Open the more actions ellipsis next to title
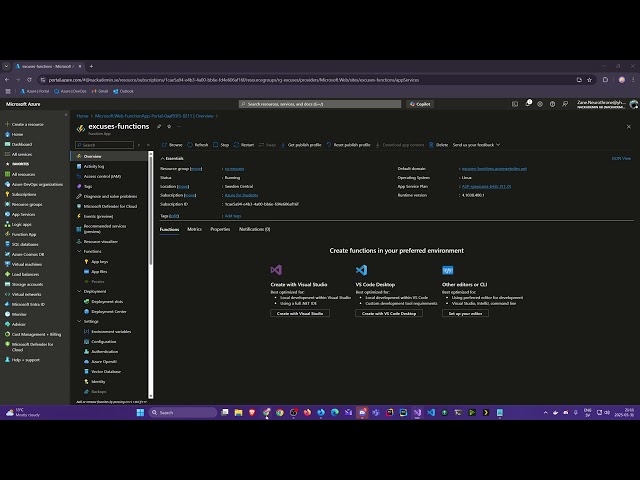 (x=179, y=127)
